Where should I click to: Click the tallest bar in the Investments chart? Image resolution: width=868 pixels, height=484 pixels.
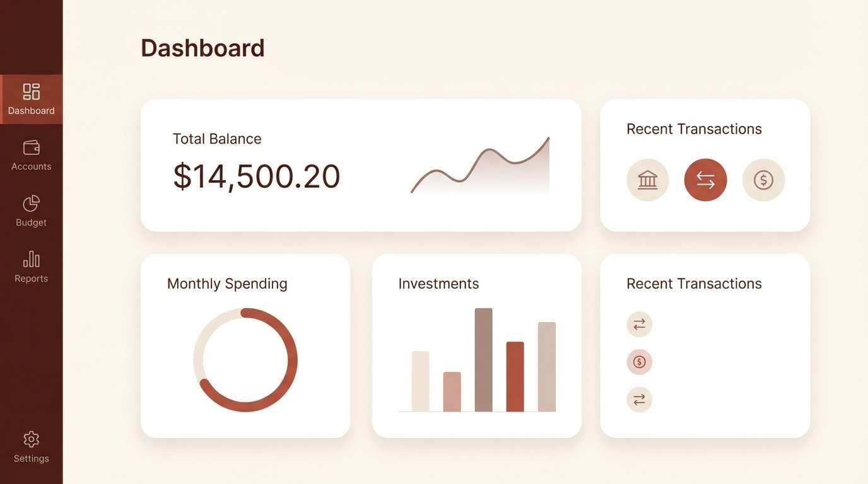[483, 359]
